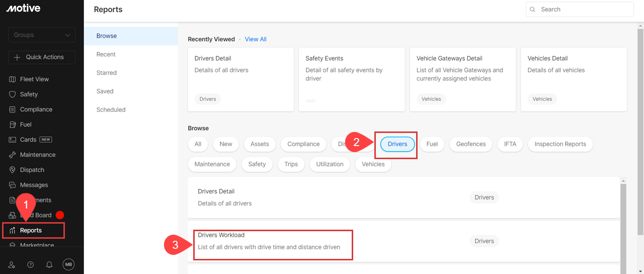The image size is (644, 274).
Task: Select the Drivers filter chip
Action: coord(397,144)
